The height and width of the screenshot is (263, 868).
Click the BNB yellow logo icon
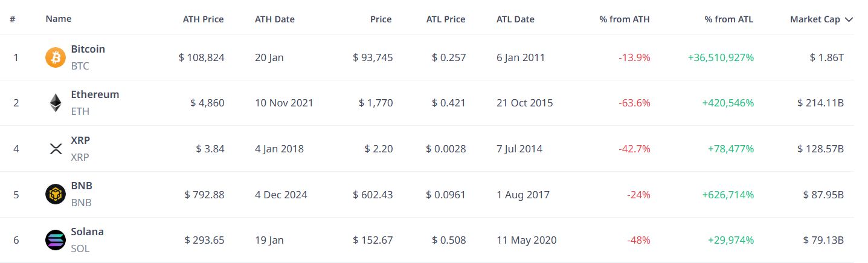pos(56,194)
